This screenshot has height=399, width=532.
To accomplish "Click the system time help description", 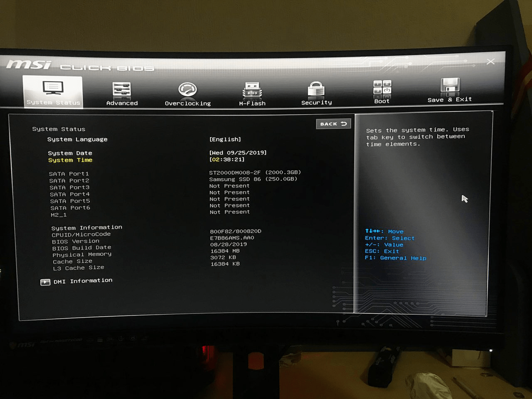I will (x=418, y=137).
